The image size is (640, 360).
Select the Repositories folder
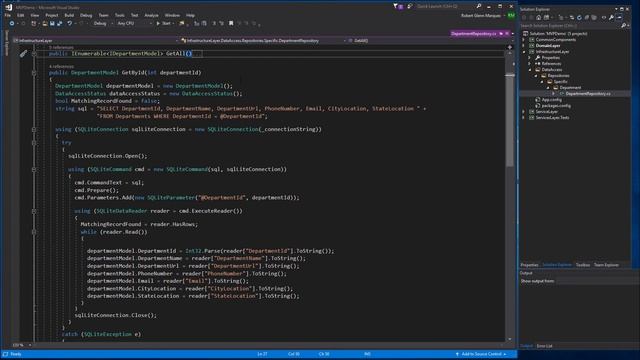[558, 76]
